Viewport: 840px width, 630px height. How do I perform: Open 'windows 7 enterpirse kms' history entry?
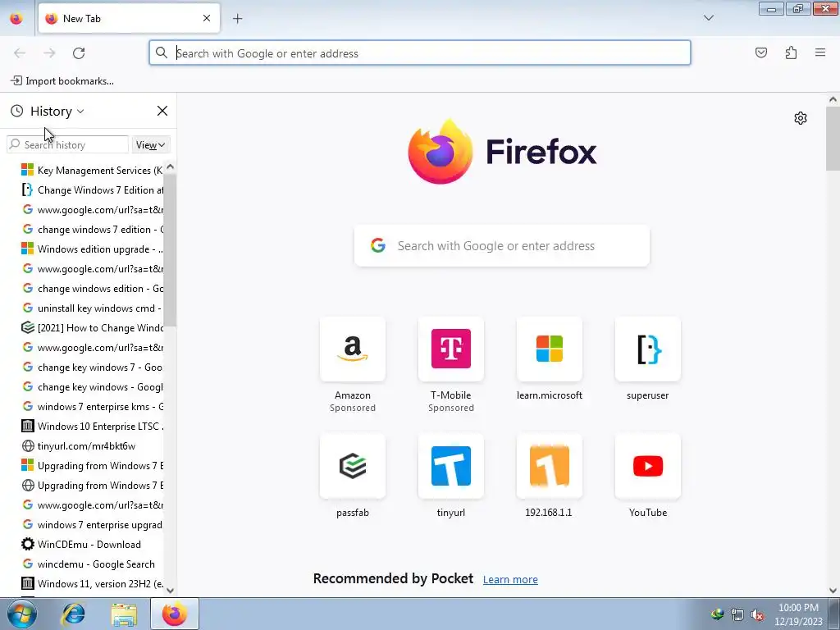(91, 407)
